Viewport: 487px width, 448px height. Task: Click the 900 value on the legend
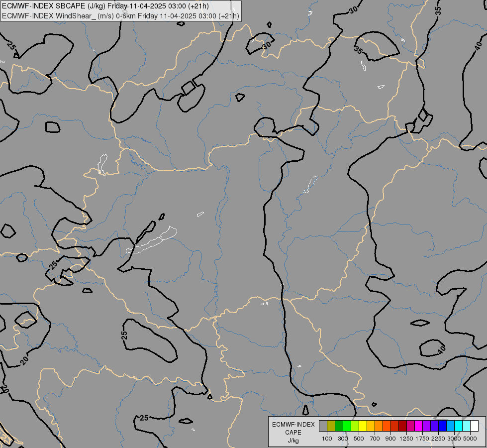(x=390, y=439)
